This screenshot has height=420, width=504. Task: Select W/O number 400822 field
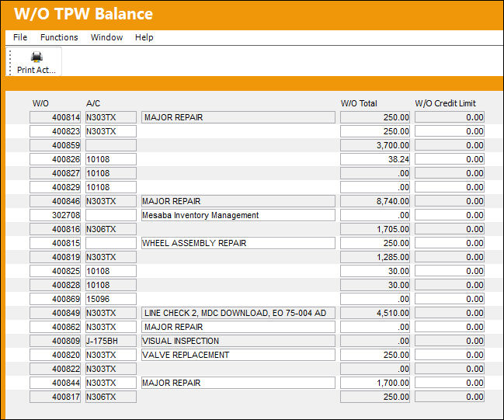pyautogui.click(x=55, y=369)
